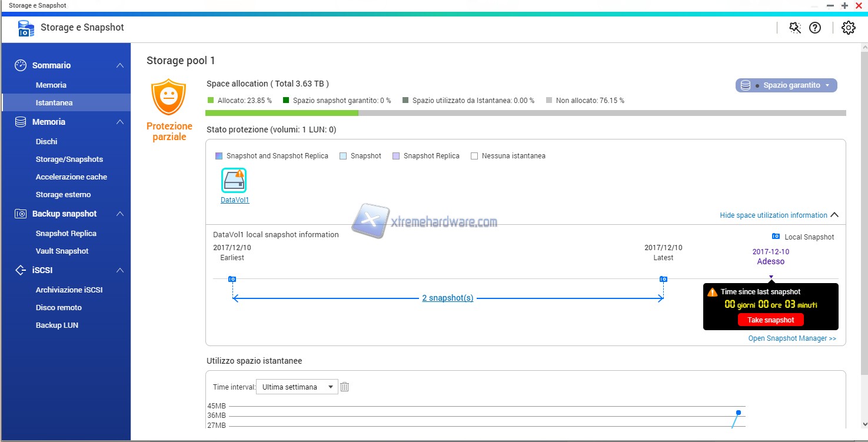The image size is (868, 442).
Task: Open the Ultima settimana time interval dropdown
Action: point(297,387)
